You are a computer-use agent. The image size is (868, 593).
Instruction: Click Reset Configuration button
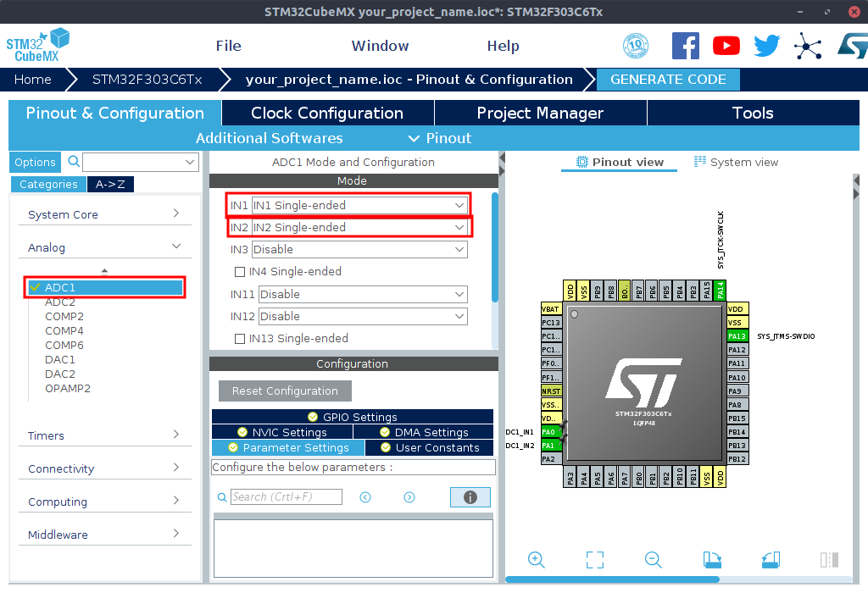285,391
